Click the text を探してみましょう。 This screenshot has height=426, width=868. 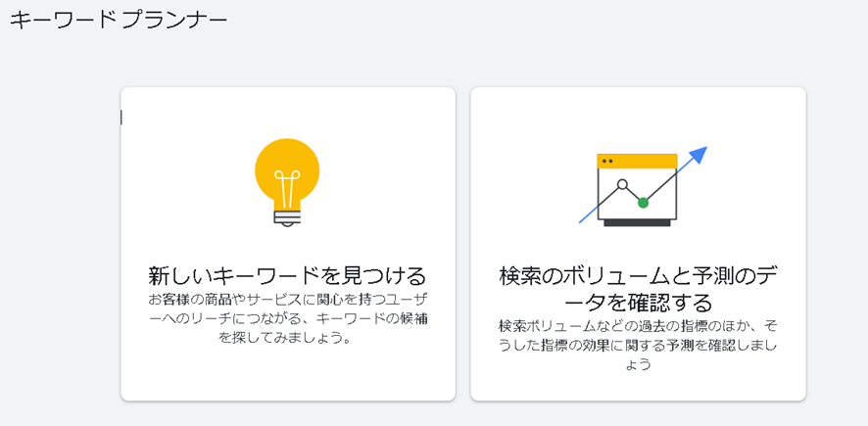point(287,338)
